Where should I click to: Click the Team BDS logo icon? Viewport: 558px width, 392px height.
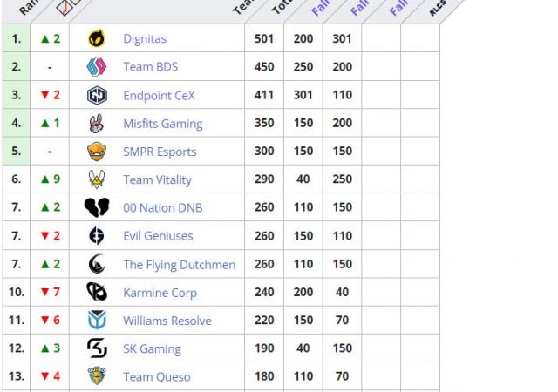click(97, 67)
